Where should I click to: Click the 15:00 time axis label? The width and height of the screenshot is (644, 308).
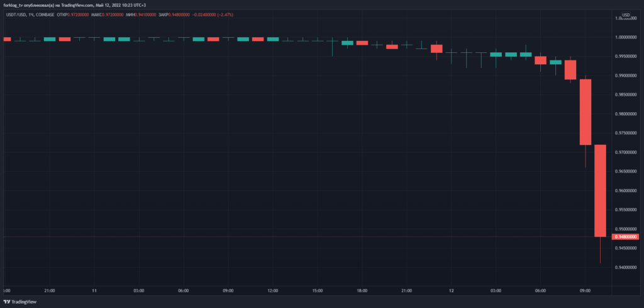318,291
